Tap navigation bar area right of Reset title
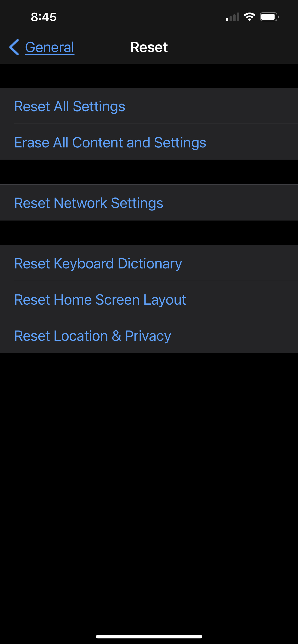 coord(233,47)
